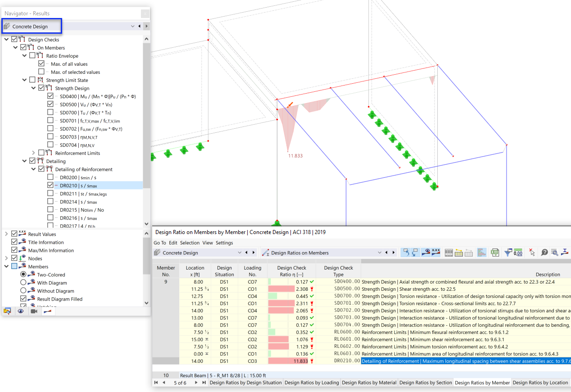This screenshot has width=571, height=392.
Task: Enable the Ratio Envelope checkbox
Action: pos(32,56)
